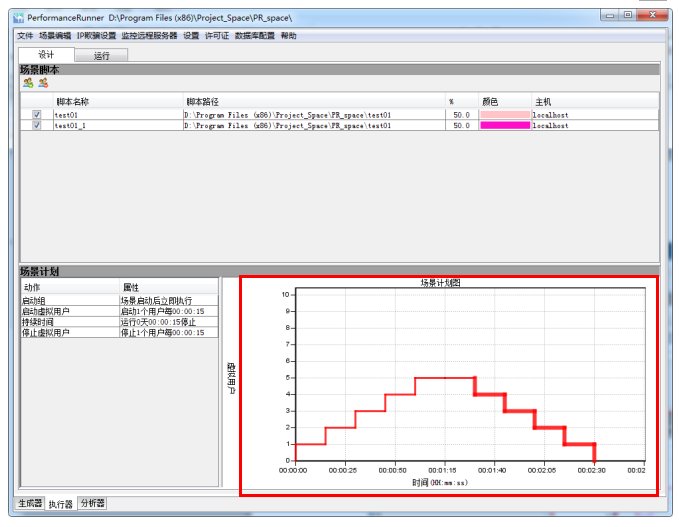The image size is (679, 527).
Task: Click the 50.0 percentage cell for test01
Action: 461,115
